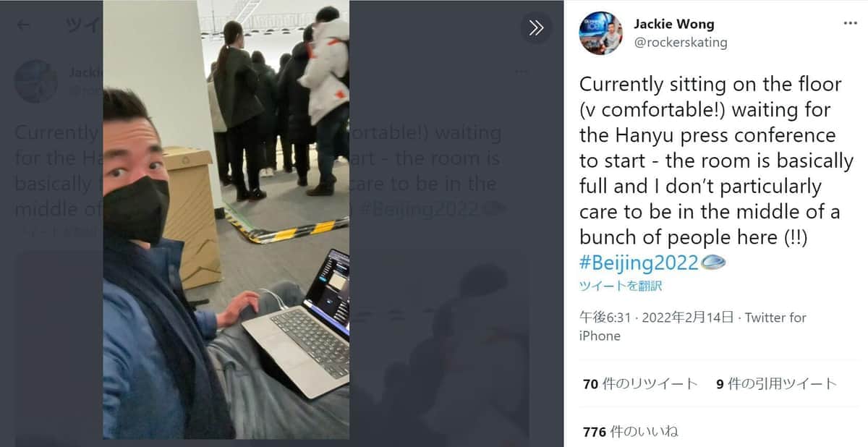Show the 776 件のいいね list

coord(631,432)
